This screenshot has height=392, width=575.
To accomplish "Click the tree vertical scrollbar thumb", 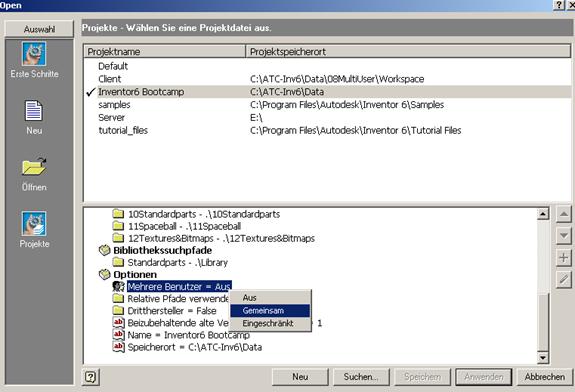I will tap(543, 321).
